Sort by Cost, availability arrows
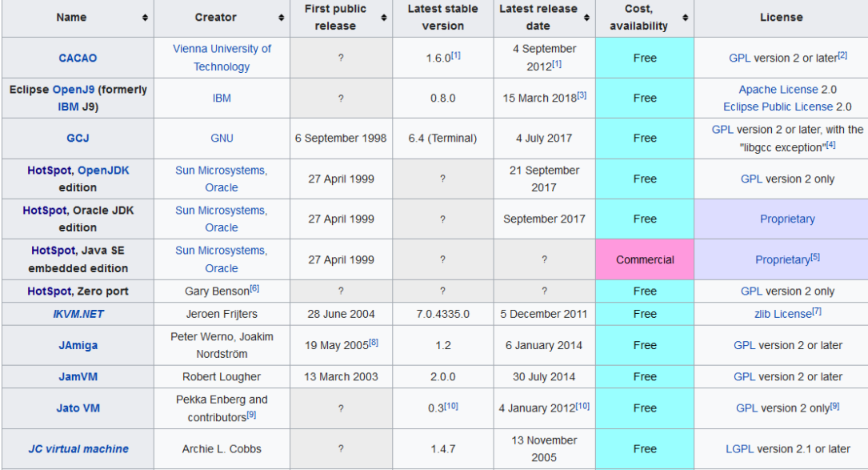The width and height of the screenshot is (868, 470). [x=686, y=18]
